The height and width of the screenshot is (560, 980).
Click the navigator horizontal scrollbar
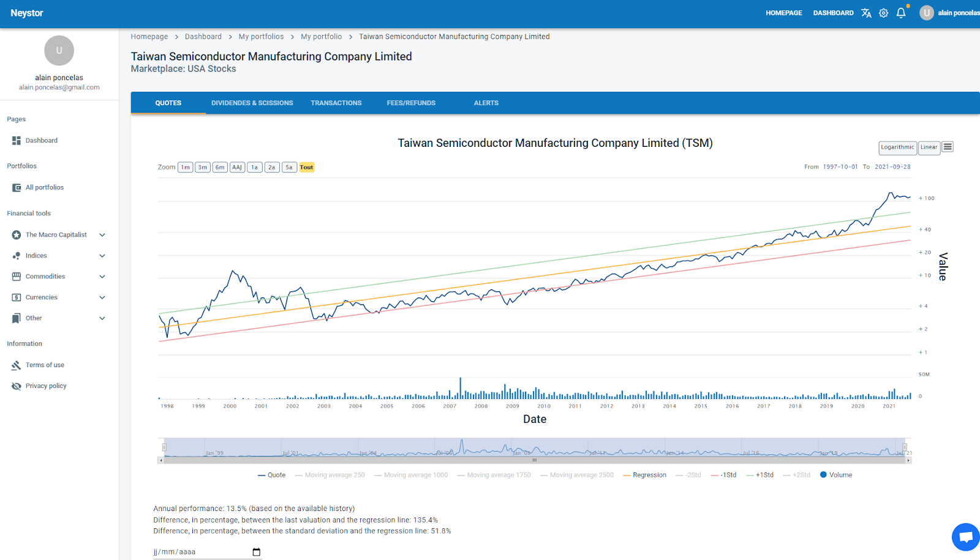[x=535, y=460]
